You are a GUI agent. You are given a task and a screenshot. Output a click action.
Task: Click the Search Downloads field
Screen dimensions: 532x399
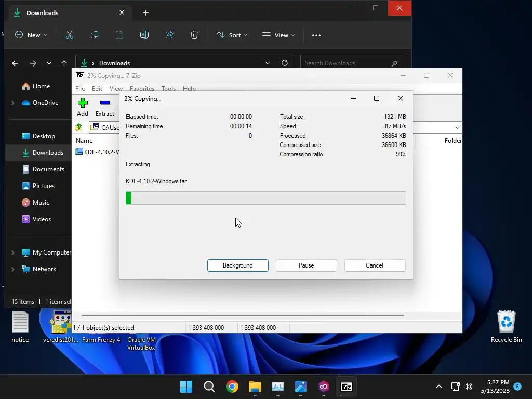[x=353, y=63]
